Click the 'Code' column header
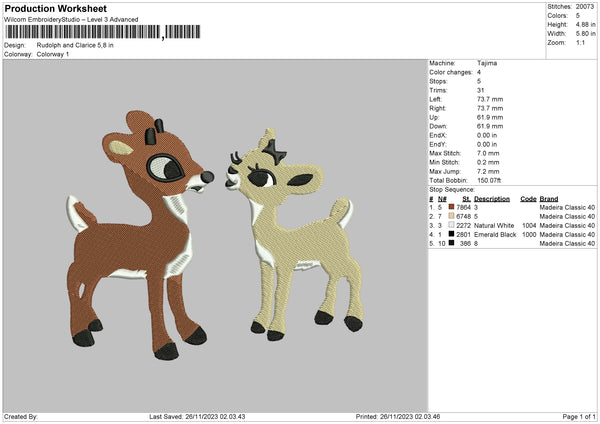 coord(528,199)
